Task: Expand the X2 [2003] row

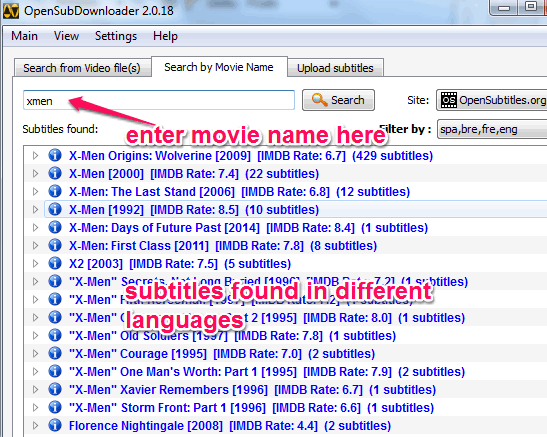Action: tap(35, 264)
